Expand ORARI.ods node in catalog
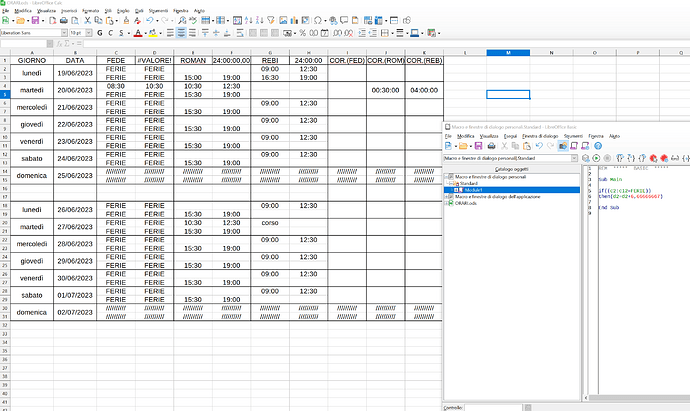 446,203
